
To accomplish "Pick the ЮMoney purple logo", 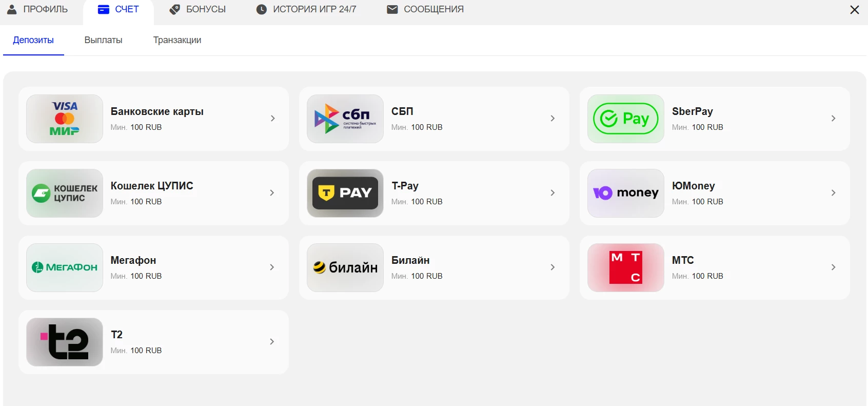I will (x=626, y=193).
